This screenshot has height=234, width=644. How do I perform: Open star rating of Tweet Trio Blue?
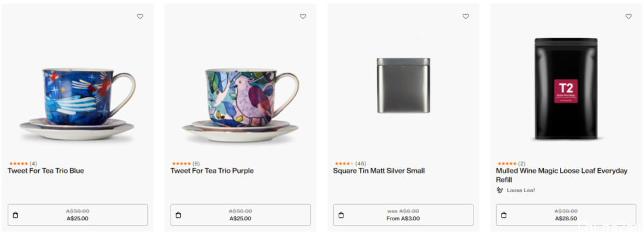(18, 164)
